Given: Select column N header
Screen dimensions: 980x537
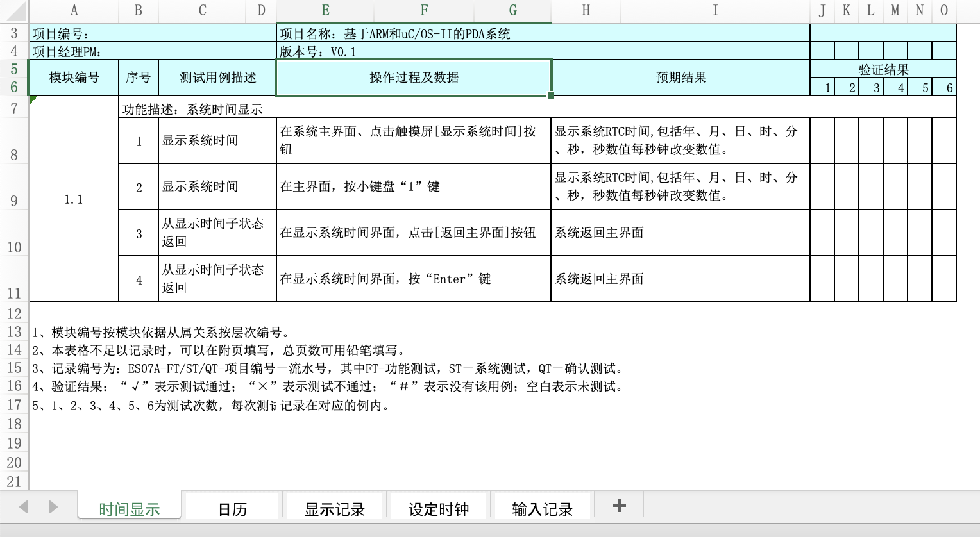Looking at the screenshot, I should [x=920, y=10].
